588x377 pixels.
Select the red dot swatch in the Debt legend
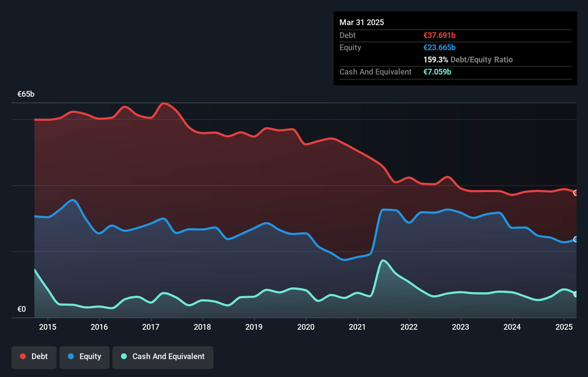(x=23, y=357)
